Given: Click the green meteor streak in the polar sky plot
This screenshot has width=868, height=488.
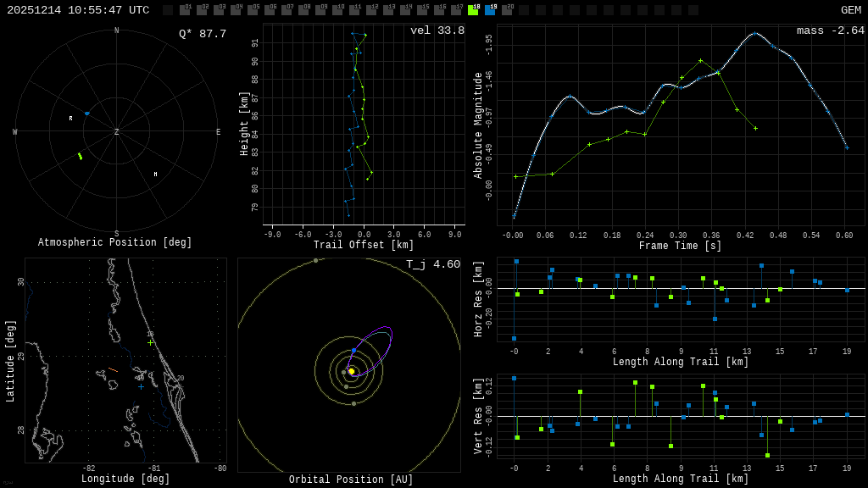Looking at the screenshot, I should 81,156.
